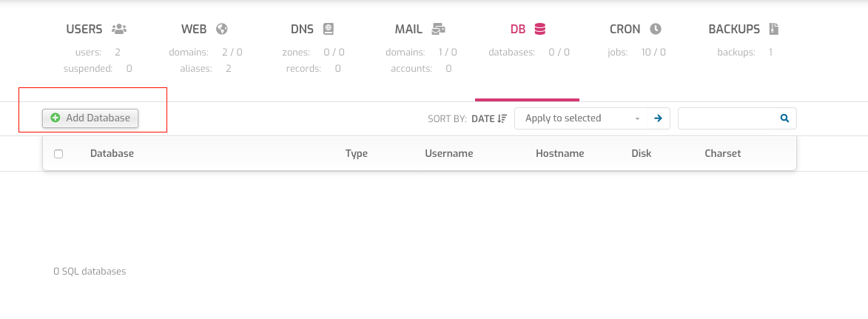This screenshot has width=868, height=319.
Task: Click the USERS people icon
Action: pos(119,29)
